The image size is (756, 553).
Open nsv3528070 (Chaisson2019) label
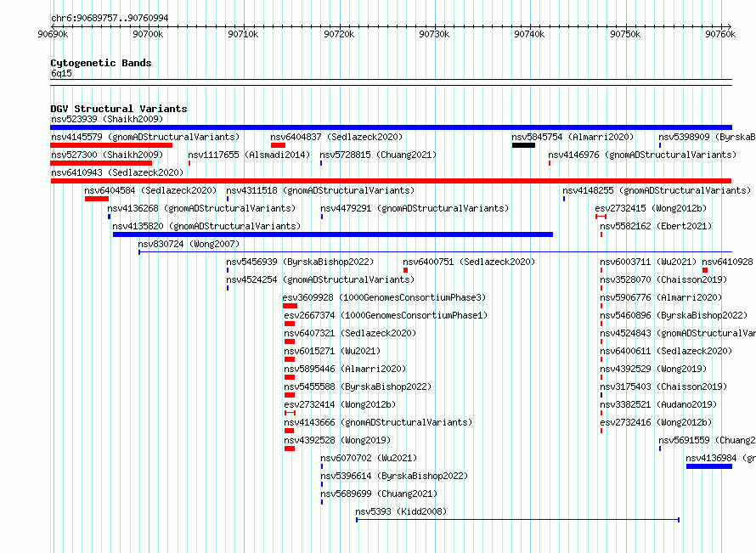pyautogui.click(x=663, y=279)
